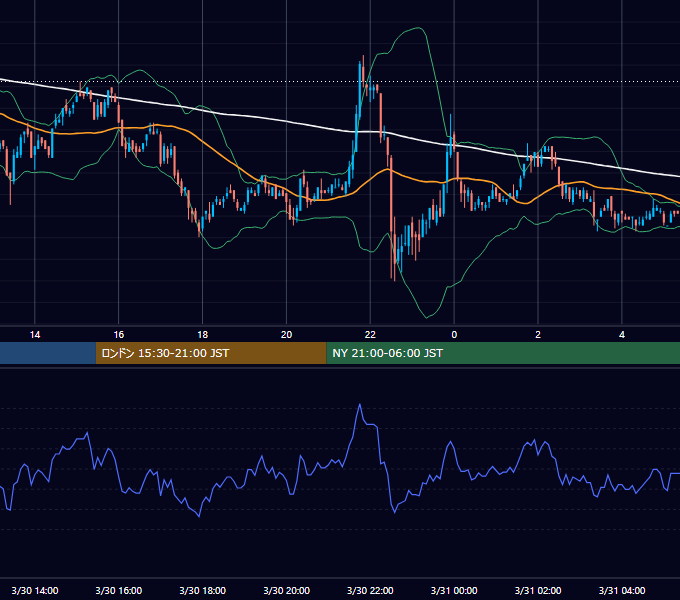This screenshot has height=600, width=680.
Task: Click the 14 hour label on price chart axis
Action: (x=35, y=335)
